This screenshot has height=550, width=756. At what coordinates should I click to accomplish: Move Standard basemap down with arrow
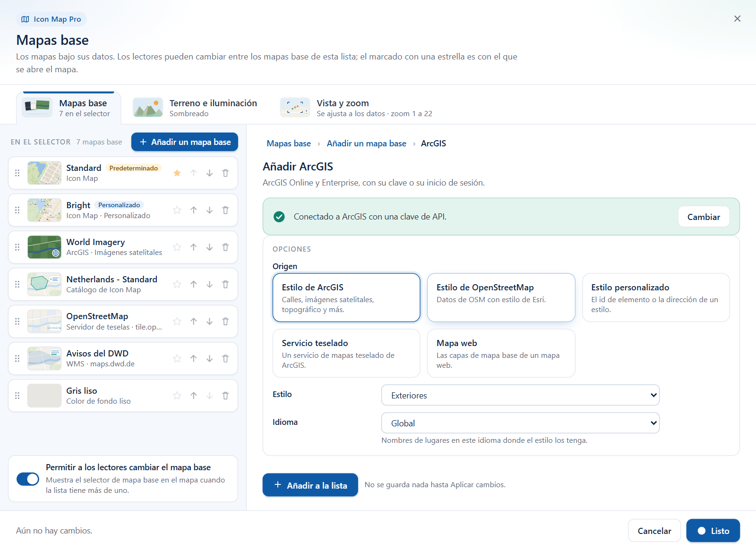(209, 173)
